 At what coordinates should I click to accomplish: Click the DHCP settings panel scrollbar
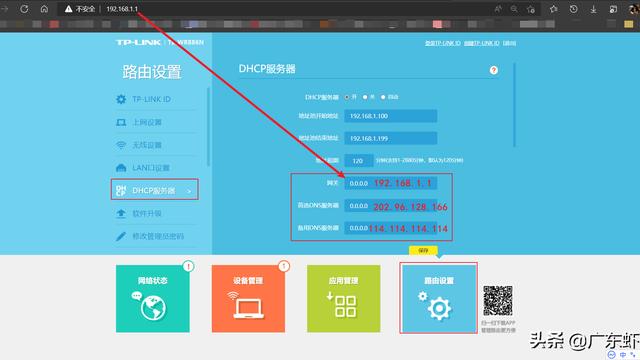[514, 105]
